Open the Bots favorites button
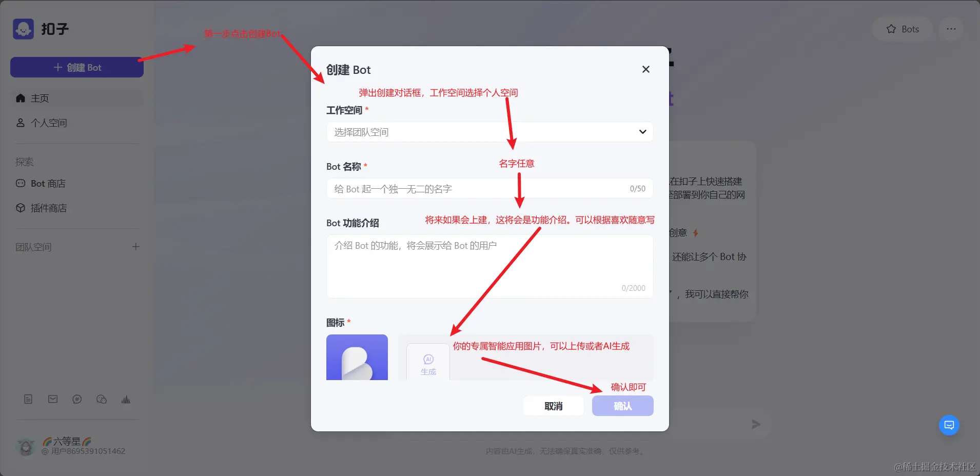Viewport: 980px width, 476px height. point(903,29)
